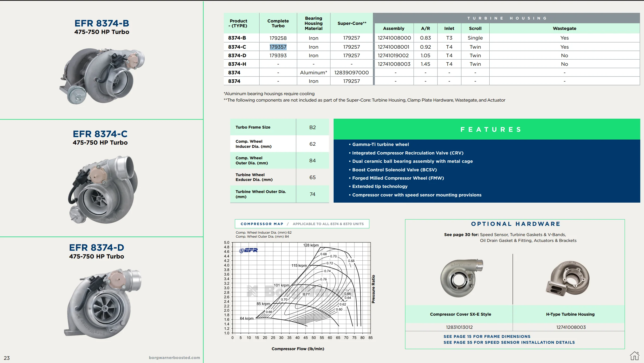Click highlighted part number 179357
The width and height of the screenshot is (644, 363).
point(278,47)
